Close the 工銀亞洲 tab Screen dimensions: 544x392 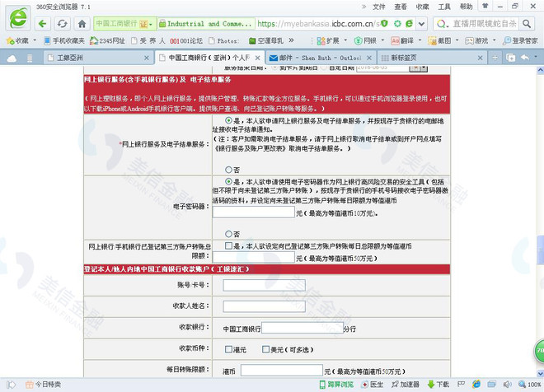(x=147, y=58)
